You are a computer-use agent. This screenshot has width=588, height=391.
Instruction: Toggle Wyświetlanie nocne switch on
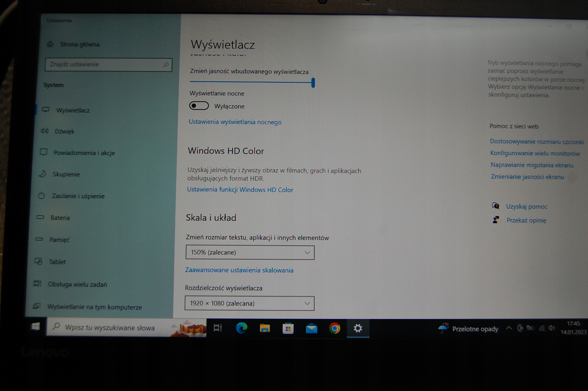coord(199,106)
